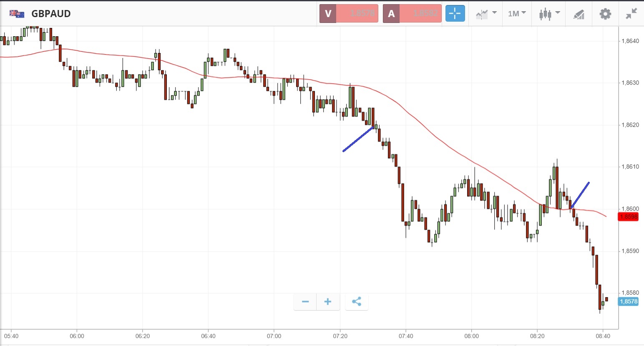Viewport: 644px width, 346px height.
Task: Click the red moving average price label 1,8598
Action: pos(629,217)
